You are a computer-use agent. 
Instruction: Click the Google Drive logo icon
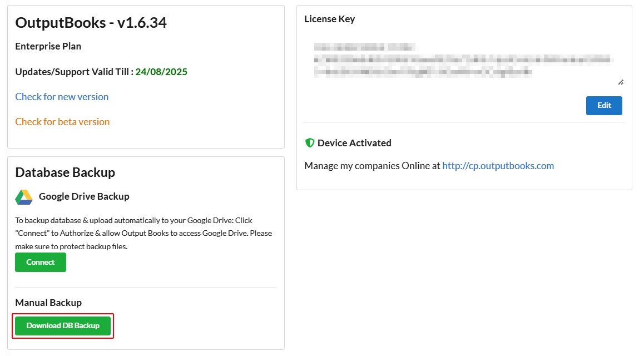24,197
